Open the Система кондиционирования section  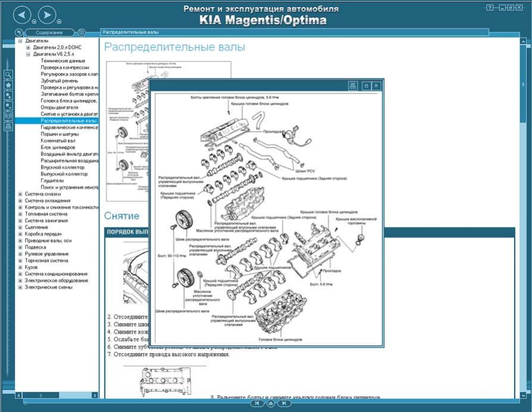tap(56, 274)
